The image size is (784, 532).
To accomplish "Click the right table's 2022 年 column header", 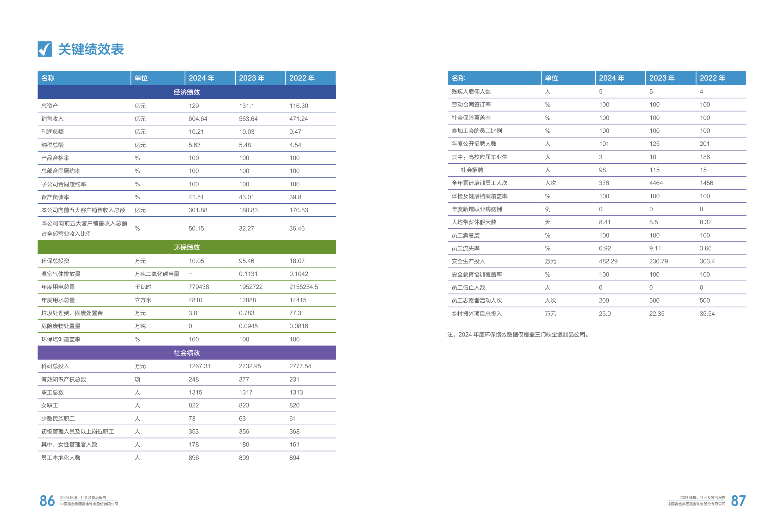I will pyautogui.click(x=712, y=78).
